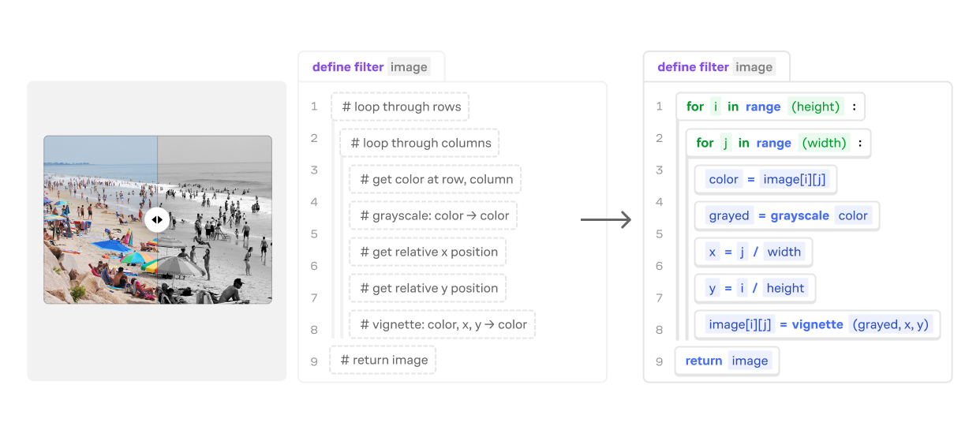Click the '# get color at row, column' block
This screenshot has height=430, width=980.
436,180
